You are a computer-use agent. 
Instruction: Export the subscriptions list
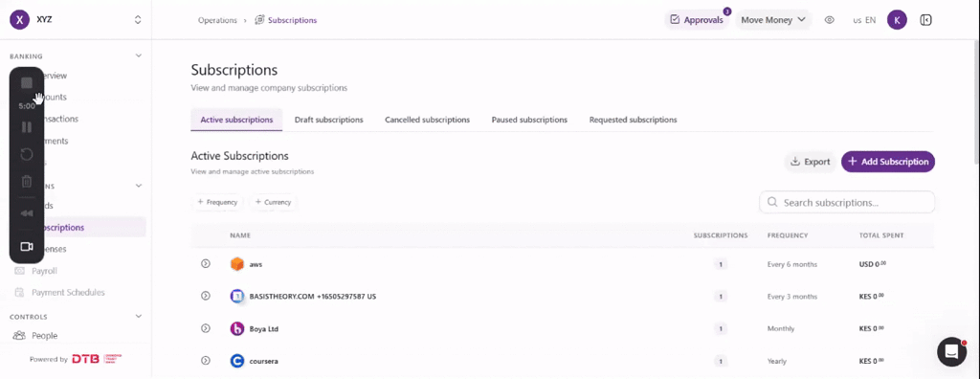pyautogui.click(x=810, y=162)
